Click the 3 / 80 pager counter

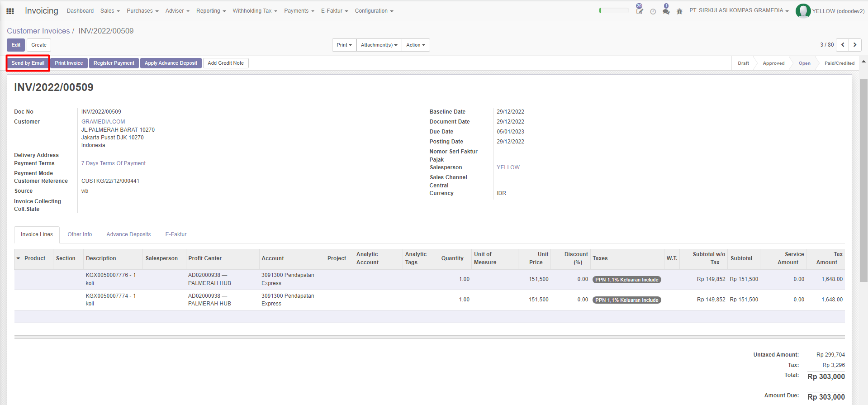(x=827, y=45)
